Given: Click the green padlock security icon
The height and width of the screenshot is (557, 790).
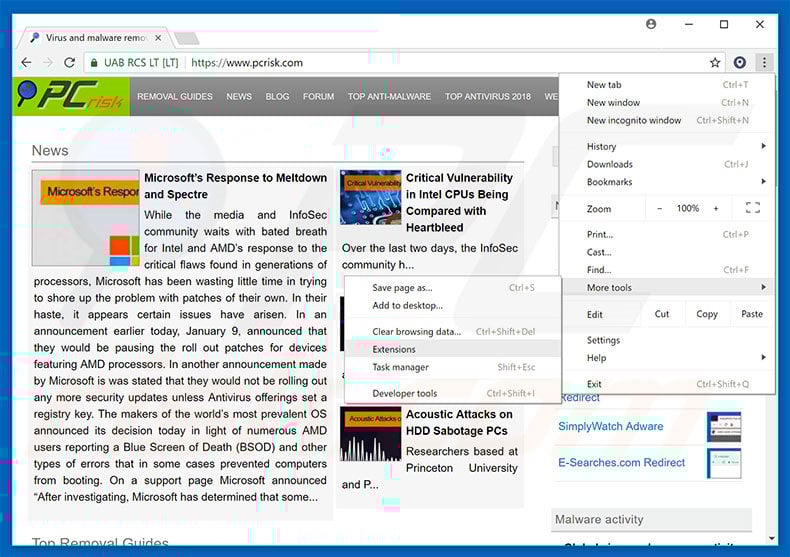Looking at the screenshot, I should pyautogui.click(x=94, y=63).
